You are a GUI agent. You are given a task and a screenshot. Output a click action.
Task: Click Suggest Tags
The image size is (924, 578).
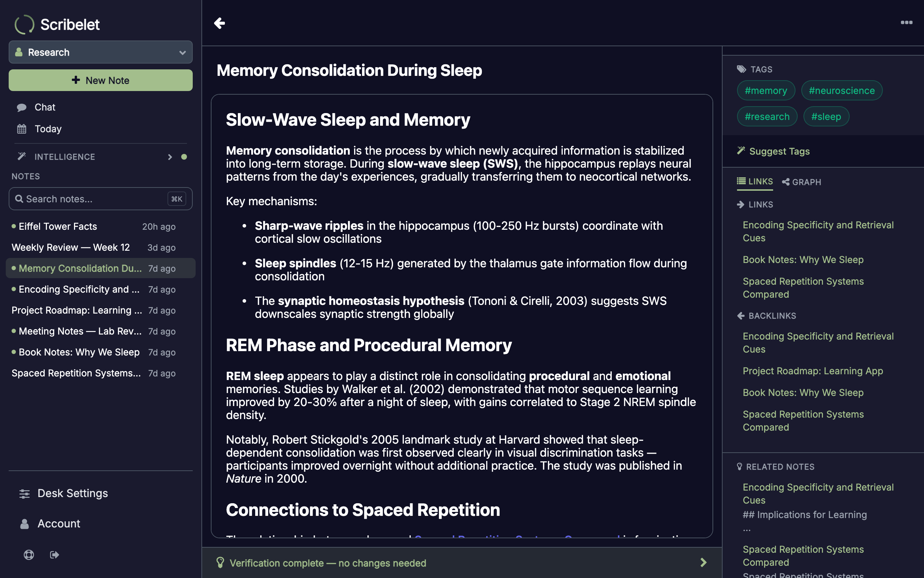click(773, 151)
